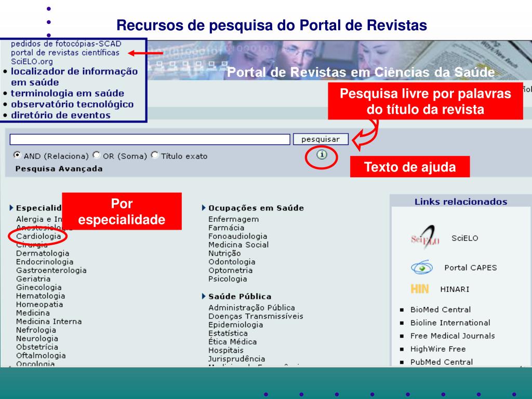Viewport: 532px width, 399px height.
Task: Open the Hospitais link
Action: click(226, 350)
